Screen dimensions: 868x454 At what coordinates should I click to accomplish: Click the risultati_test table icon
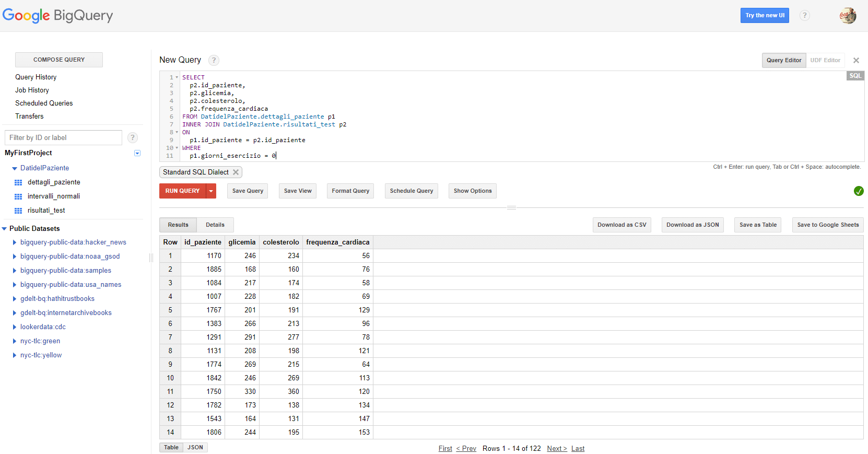pos(18,211)
